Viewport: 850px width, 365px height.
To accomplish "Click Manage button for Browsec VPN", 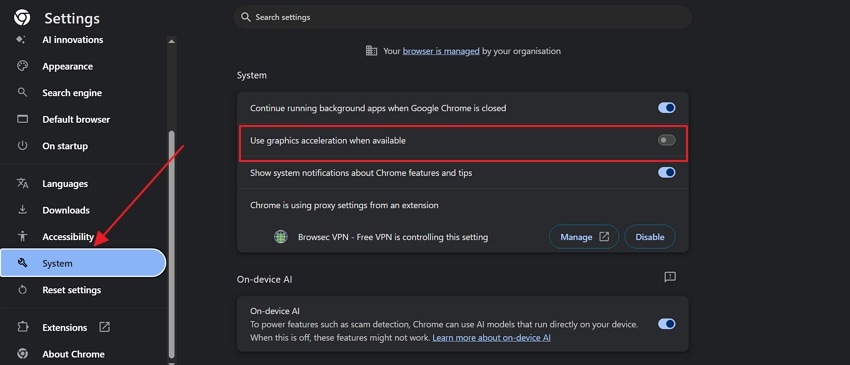I will tap(584, 237).
